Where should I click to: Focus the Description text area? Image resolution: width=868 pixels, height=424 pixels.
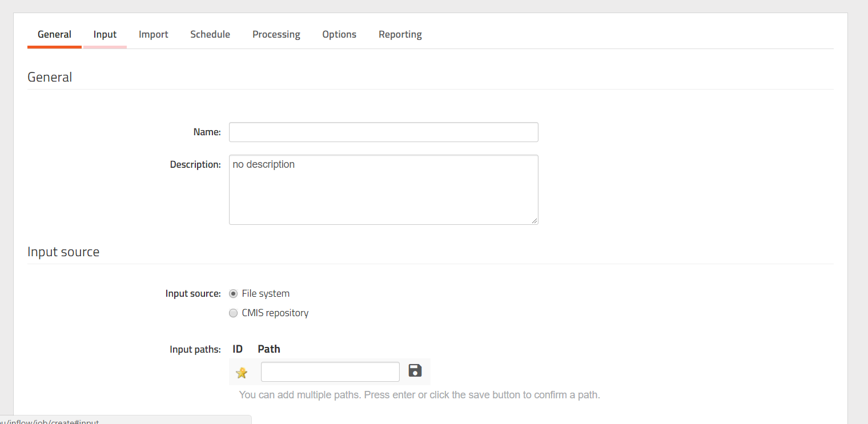pyautogui.click(x=383, y=189)
